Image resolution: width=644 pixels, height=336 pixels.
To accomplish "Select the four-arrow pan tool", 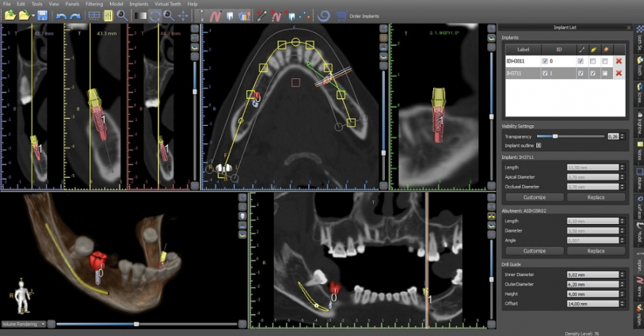I will pyautogui.click(x=182, y=15).
